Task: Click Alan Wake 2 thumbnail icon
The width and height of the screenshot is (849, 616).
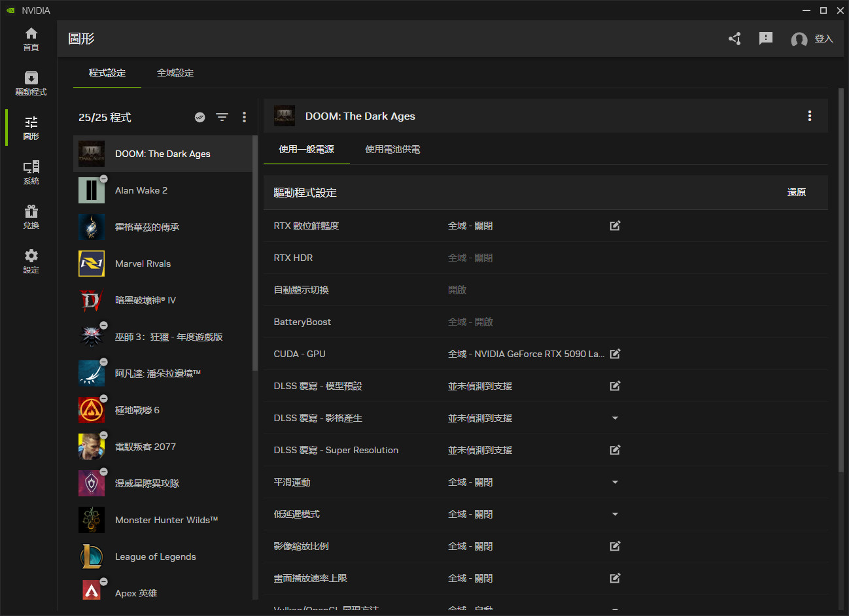Action: click(x=92, y=190)
